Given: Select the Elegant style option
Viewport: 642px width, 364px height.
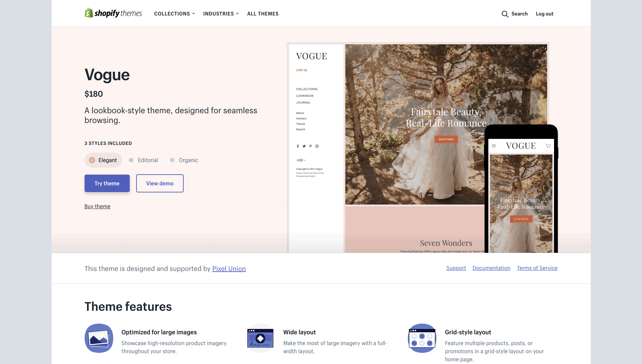Looking at the screenshot, I should 103,160.
